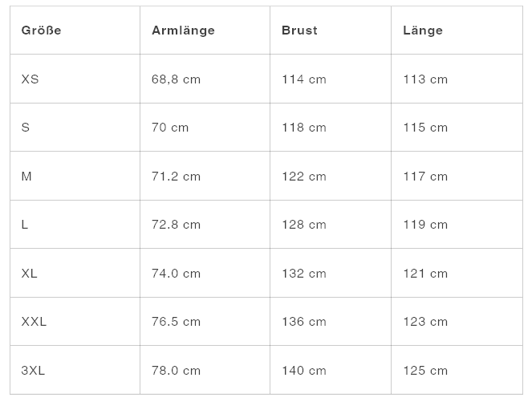Click the Größe column header
Screen dimensions: 532x402
click(x=41, y=30)
